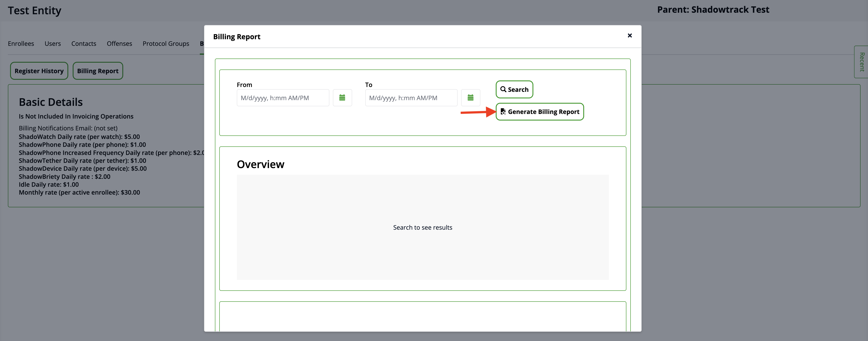Open the To date calendar picker
868x341 pixels.
tap(471, 98)
